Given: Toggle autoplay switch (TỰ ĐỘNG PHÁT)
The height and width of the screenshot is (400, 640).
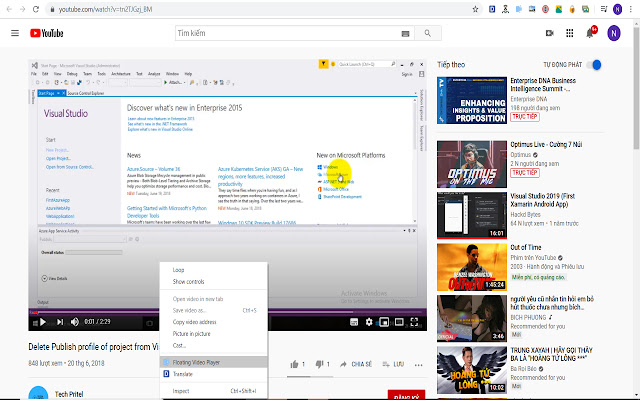Looking at the screenshot, I should (x=594, y=65).
